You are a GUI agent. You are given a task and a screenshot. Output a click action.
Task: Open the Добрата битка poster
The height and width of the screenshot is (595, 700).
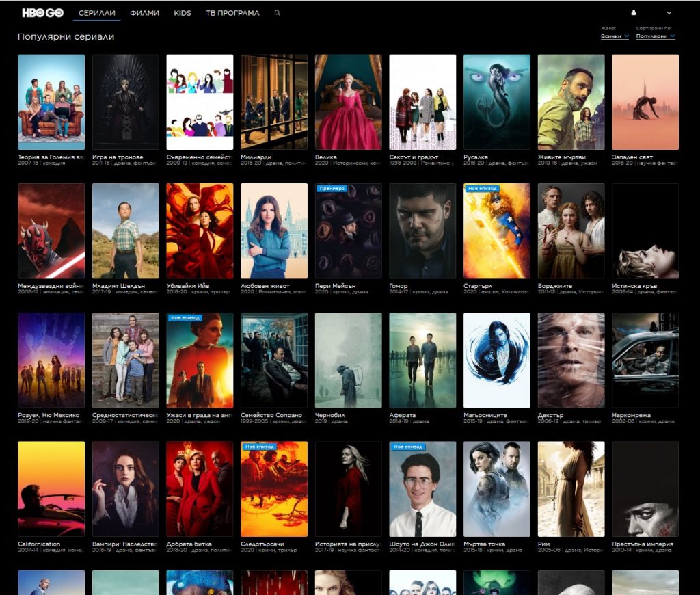pos(200,489)
